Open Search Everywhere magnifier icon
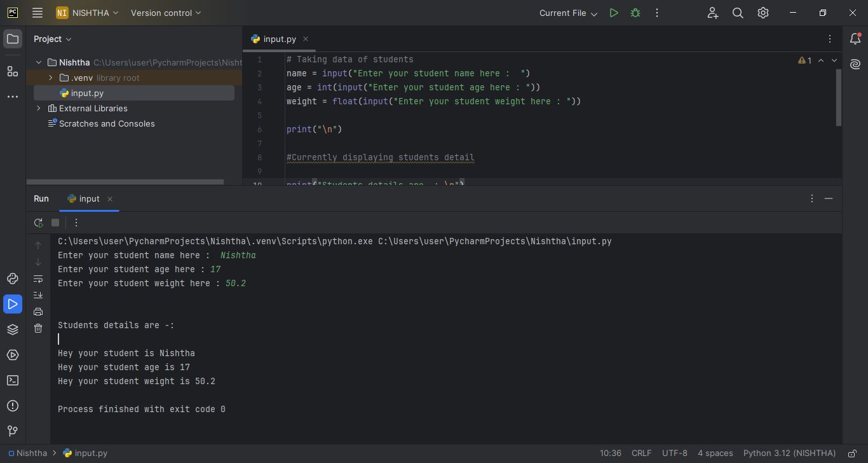This screenshot has height=463, width=868. (x=738, y=13)
